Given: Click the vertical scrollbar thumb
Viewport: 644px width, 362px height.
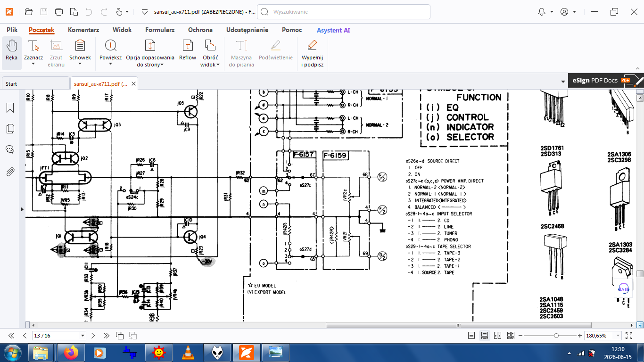Looking at the screenshot, I should click(x=640, y=273).
